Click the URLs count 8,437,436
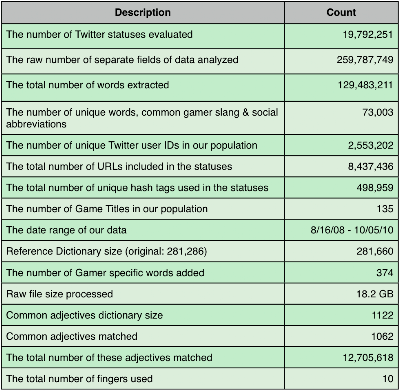The height and width of the screenshot is (391, 400). [371, 166]
